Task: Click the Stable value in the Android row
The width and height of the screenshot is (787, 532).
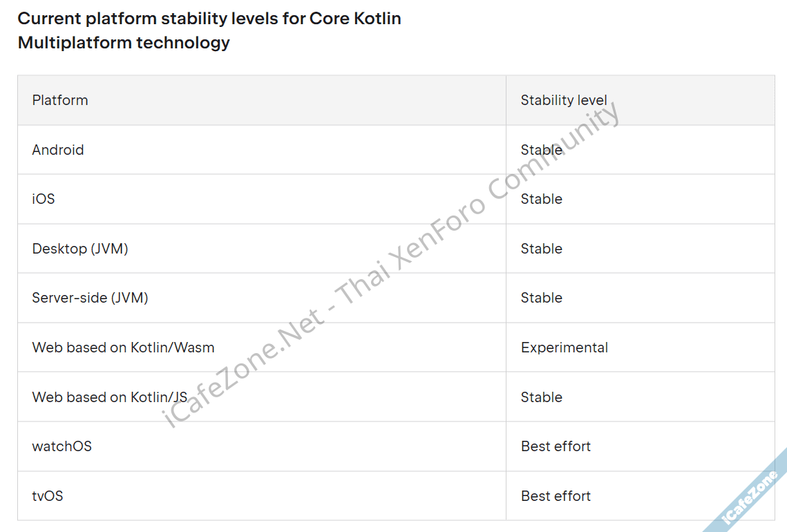Action: [542, 150]
